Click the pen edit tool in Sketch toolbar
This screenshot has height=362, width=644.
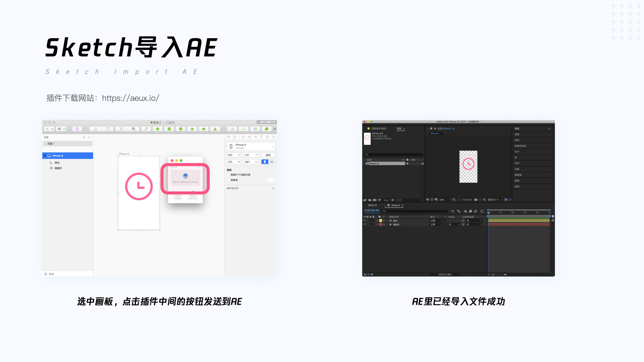coord(146,129)
